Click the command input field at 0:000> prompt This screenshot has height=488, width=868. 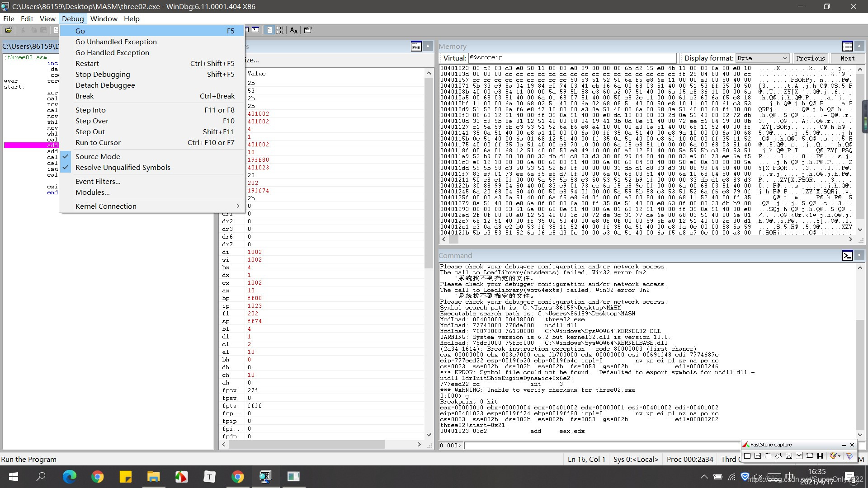click(603, 446)
